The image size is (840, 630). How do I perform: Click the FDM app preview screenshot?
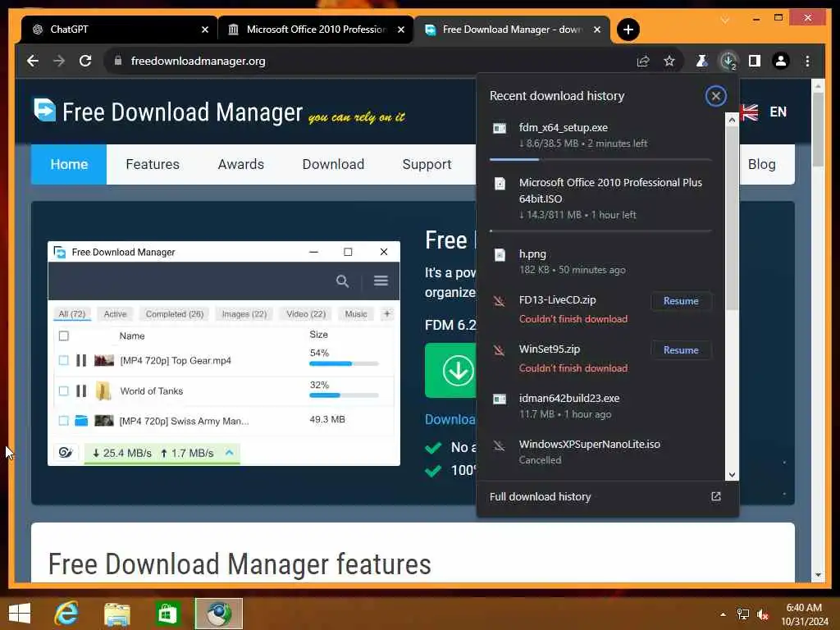[224, 354]
